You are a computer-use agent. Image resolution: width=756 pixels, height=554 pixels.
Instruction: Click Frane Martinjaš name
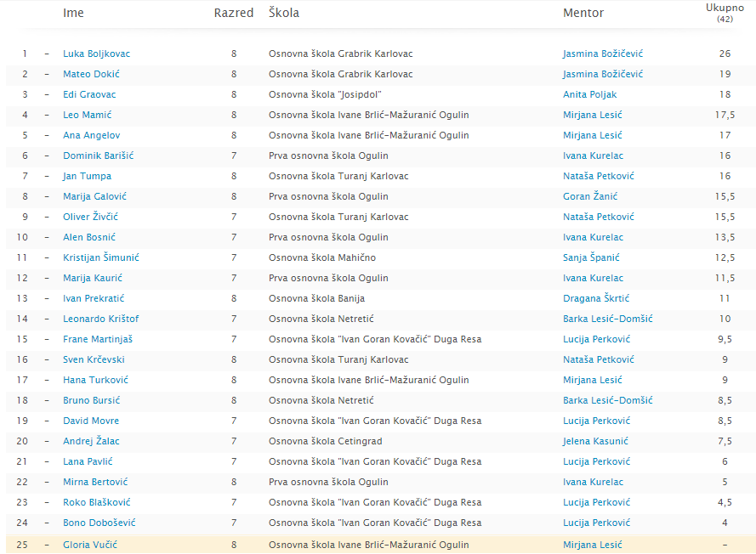(98, 339)
